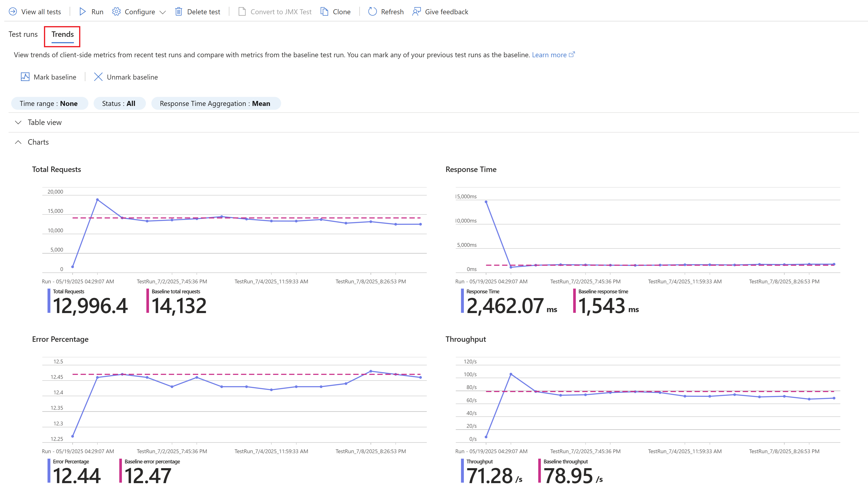Screen dimensions: 868x495
Task: Switch to the Test runs tab
Action: coord(23,34)
